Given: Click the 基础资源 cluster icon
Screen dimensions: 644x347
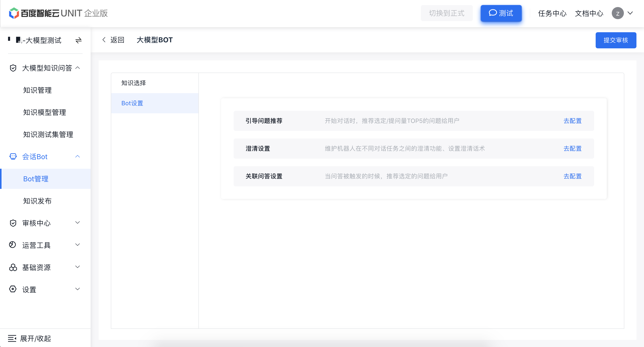Looking at the screenshot, I should click(13, 267).
